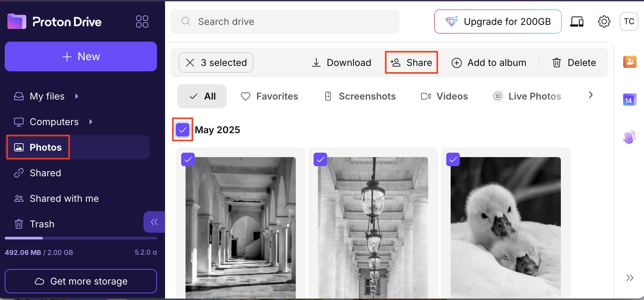Click the purple waving hand icon

pyautogui.click(x=630, y=137)
